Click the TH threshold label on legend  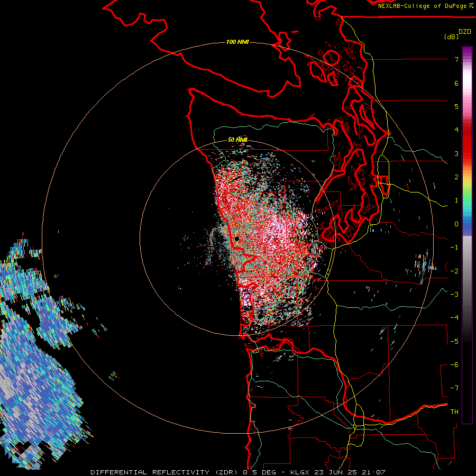[x=454, y=412]
